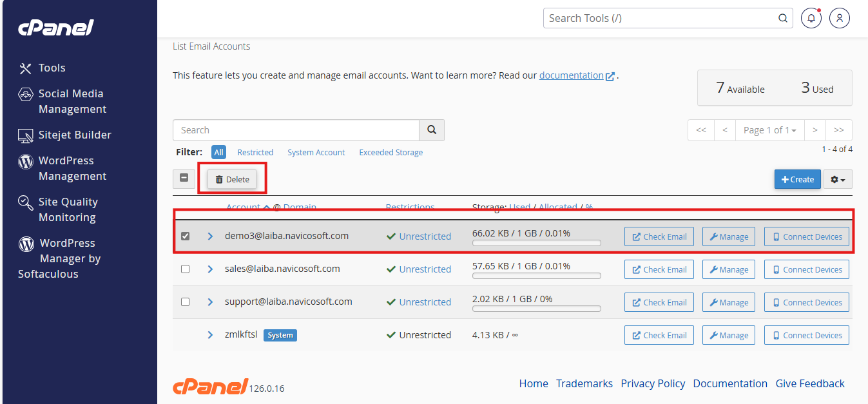Click the blue Create button
Screen dimensions: 868x404
(797, 180)
